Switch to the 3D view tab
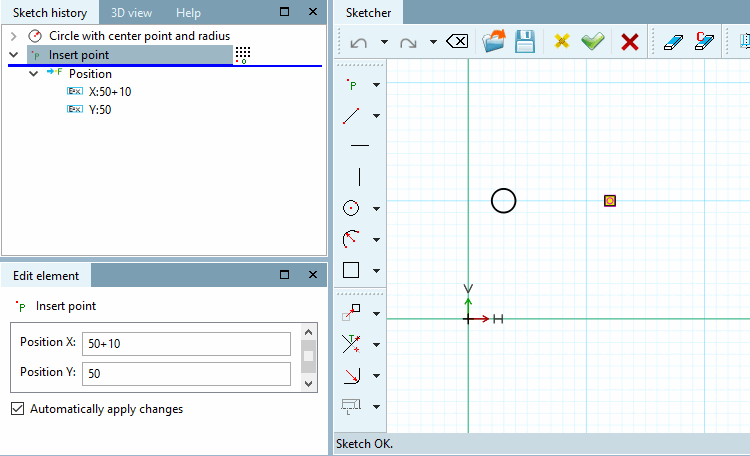 coord(132,13)
